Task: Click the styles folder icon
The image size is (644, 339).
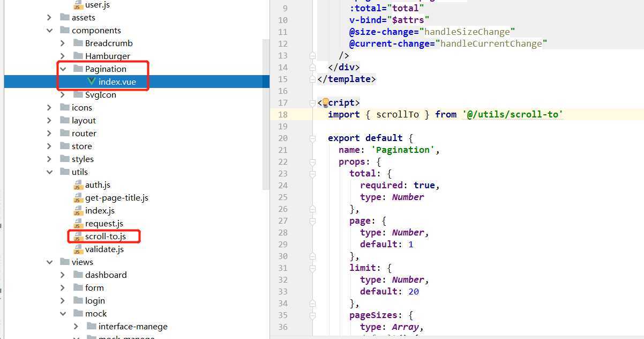Action: (64, 159)
